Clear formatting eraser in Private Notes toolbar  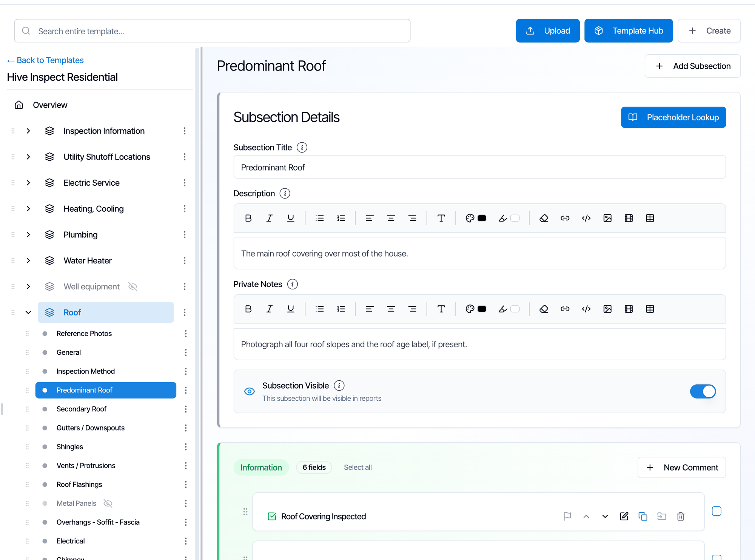tap(544, 309)
